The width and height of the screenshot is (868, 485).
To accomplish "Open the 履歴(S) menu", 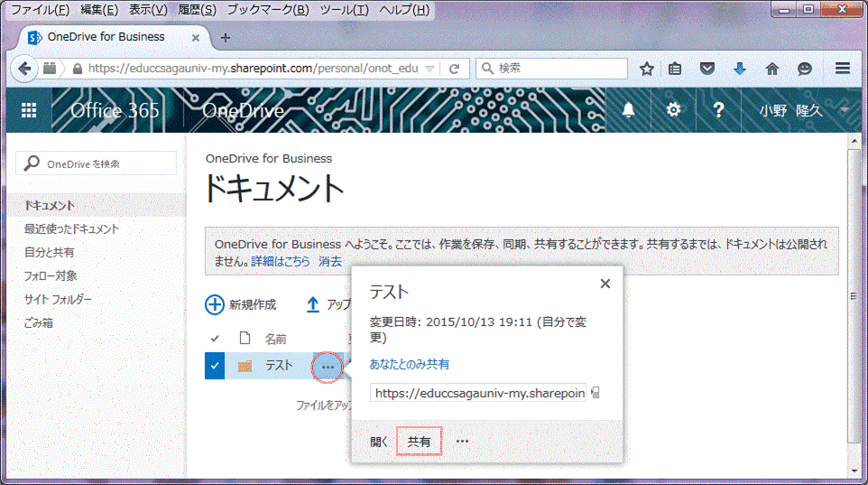I will (197, 10).
